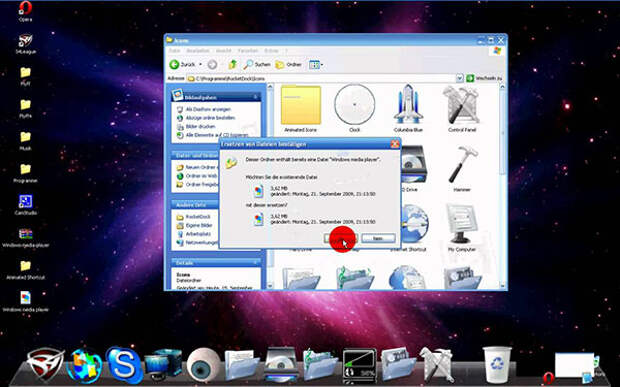Viewport: 620px width, 387px height.
Task: Click the file list scroll-up arrow
Action: click(503, 87)
